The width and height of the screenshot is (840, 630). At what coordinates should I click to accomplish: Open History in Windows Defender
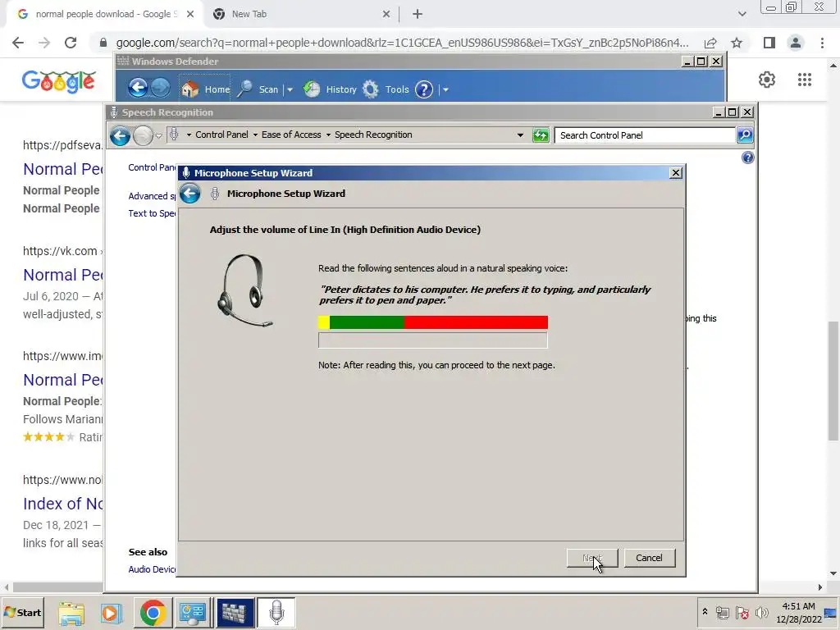point(330,89)
